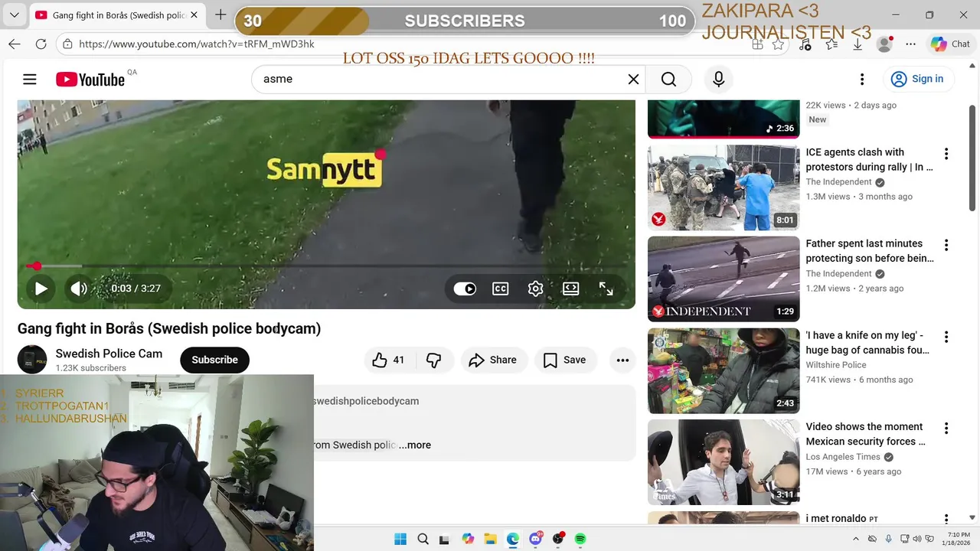Open the 'I have a knife' video title
This screenshot has height=551, width=980.
click(867, 343)
